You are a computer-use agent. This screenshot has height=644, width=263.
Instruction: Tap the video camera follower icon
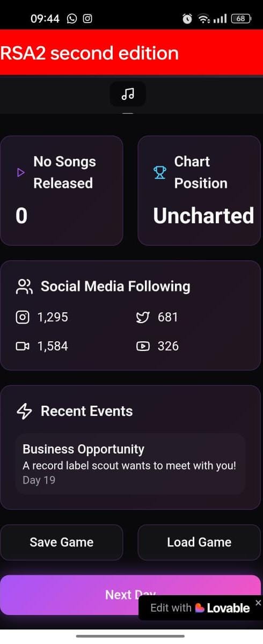(23, 346)
